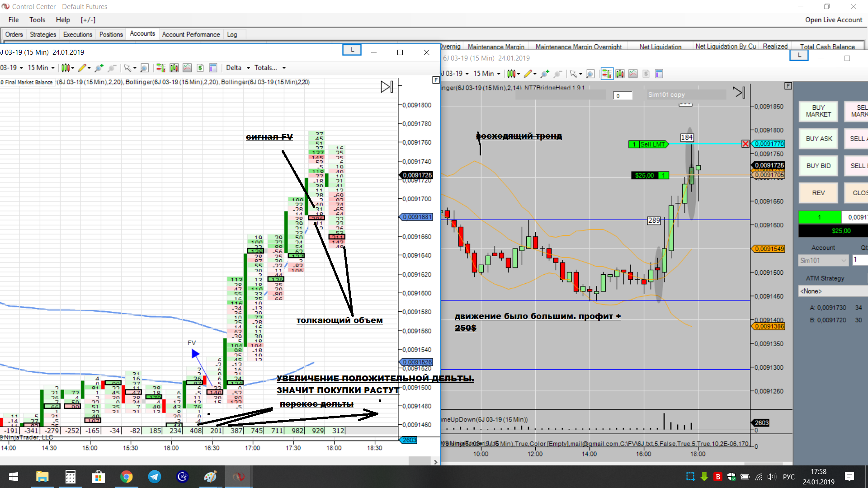Click the REV button
This screenshot has width=868, height=488.
[818, 193]
